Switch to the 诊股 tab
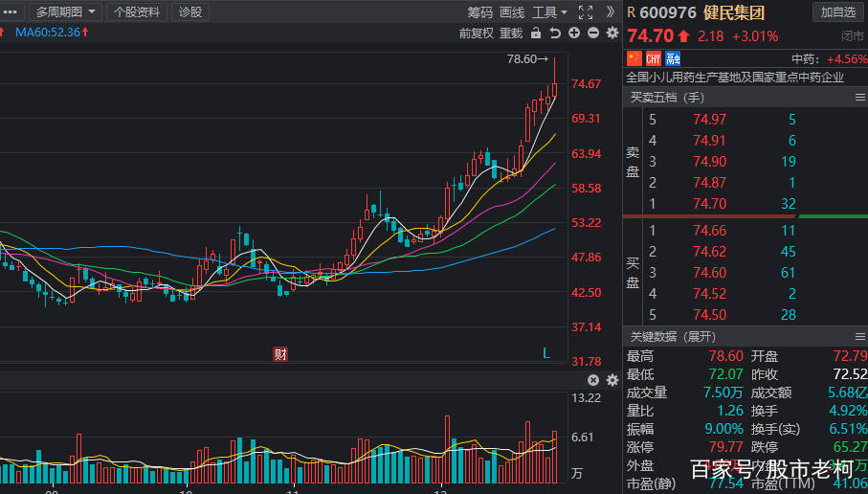The image size is (868, 494). [190, 11]
